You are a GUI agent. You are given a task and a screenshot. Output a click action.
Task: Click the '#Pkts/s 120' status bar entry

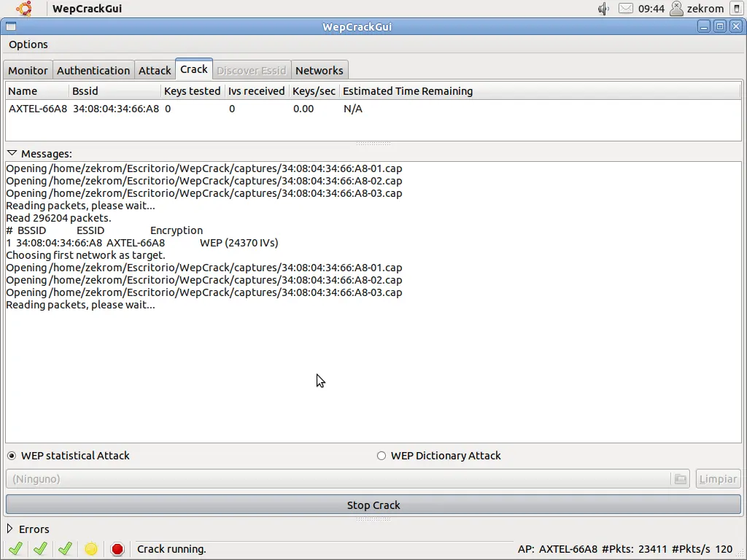[703, 549]
